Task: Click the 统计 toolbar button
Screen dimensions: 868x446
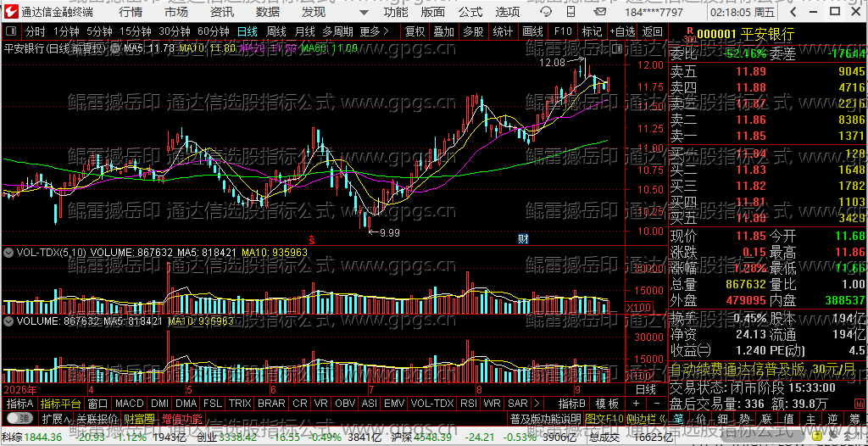Action: click(x=503, y=32)
